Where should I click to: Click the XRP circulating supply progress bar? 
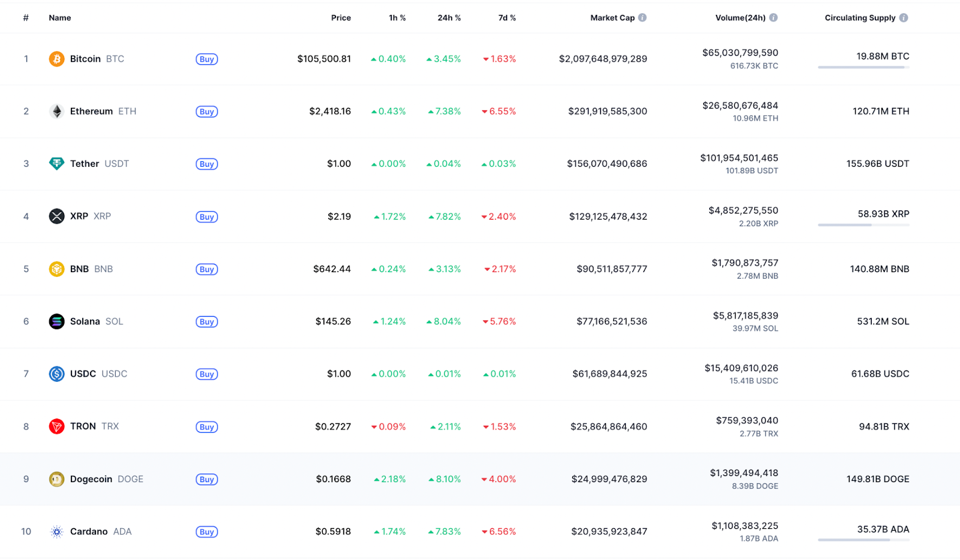click(863, 225)
